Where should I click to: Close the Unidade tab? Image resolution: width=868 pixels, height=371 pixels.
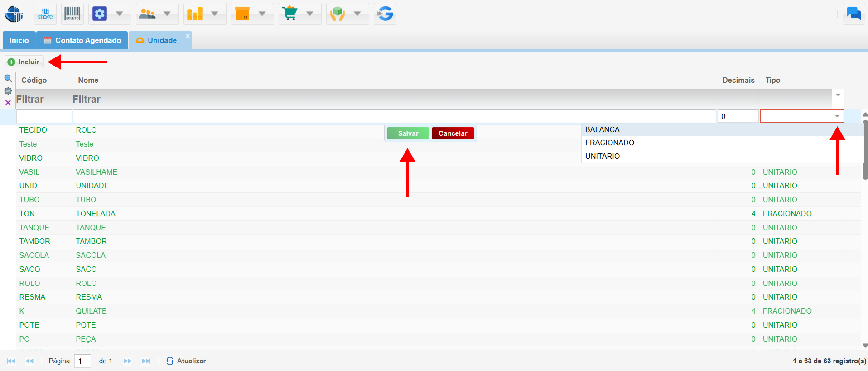(188, 36)
